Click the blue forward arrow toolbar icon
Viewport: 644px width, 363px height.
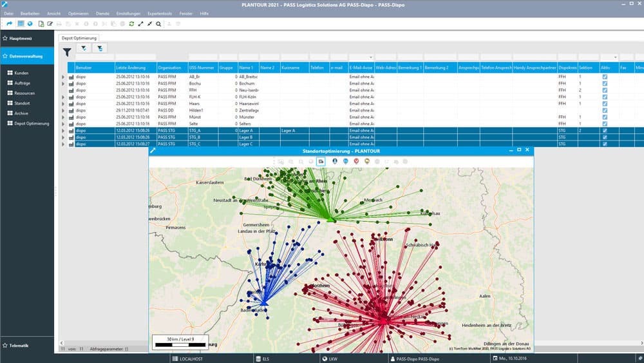pyautogui.click(x=10, y=24)
